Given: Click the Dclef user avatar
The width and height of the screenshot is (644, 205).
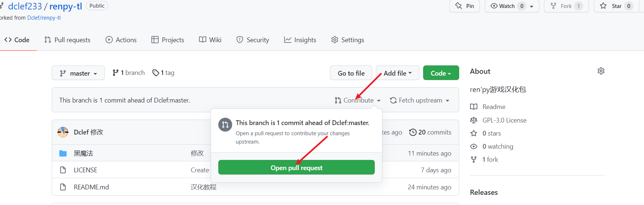Looking at the screenshot, I should click(x=63, y=132).
